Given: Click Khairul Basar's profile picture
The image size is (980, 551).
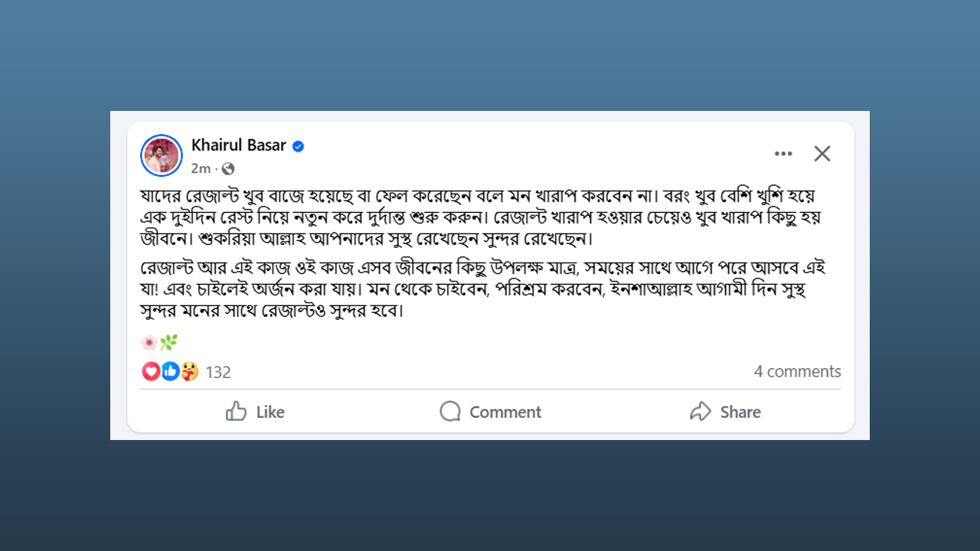Looking at the screenshot, I should point(162,155).
